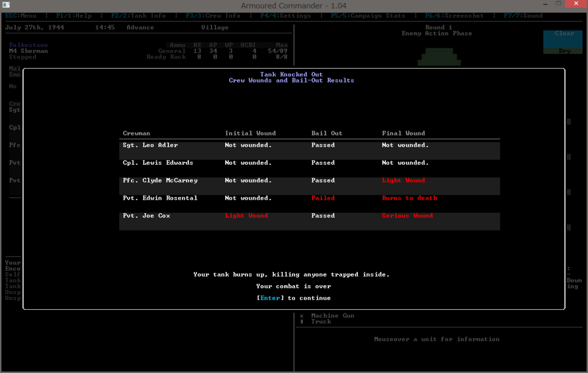The height and width of the screenshot is (373, 588).
Task: Click the 'Bail Out' column header
Action: tap(327, 134)
